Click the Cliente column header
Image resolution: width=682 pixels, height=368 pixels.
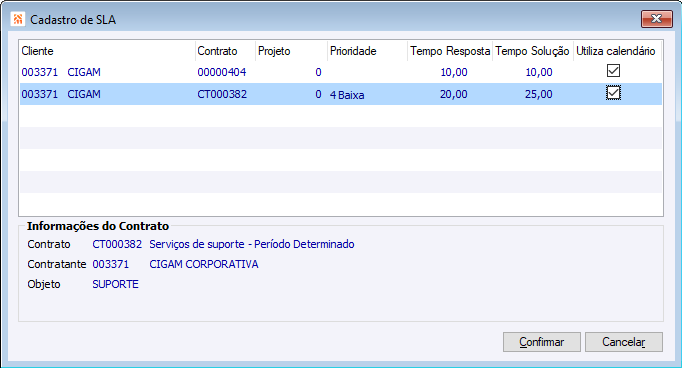pyautogui.click(x=107, y=51)
